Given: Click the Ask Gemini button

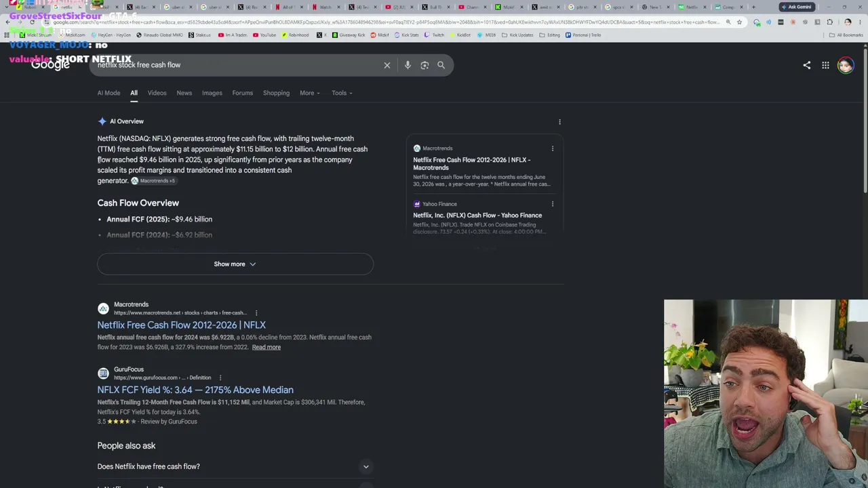Looking at the screenshot, I should coord(796,7).
